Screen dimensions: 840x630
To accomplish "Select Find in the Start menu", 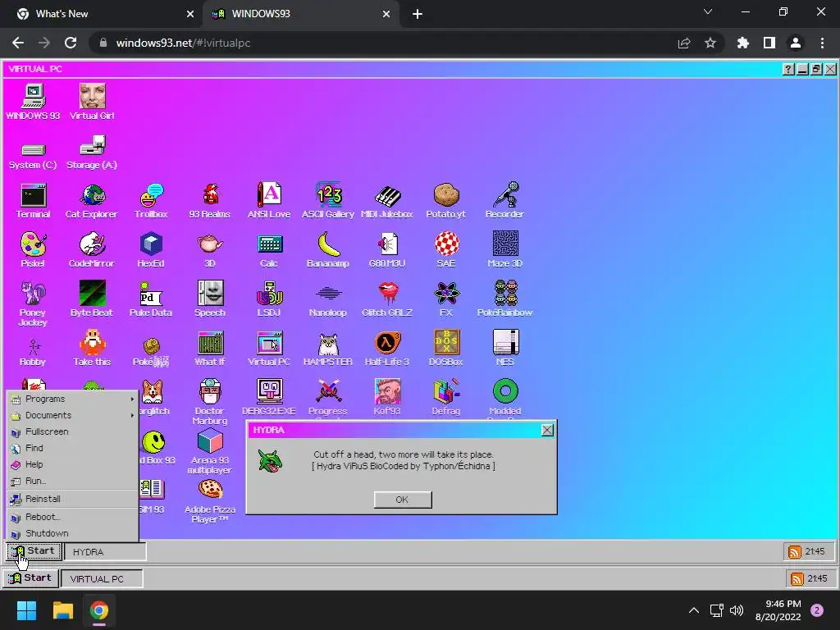I will pyautogui.click(x=72, y=448).
